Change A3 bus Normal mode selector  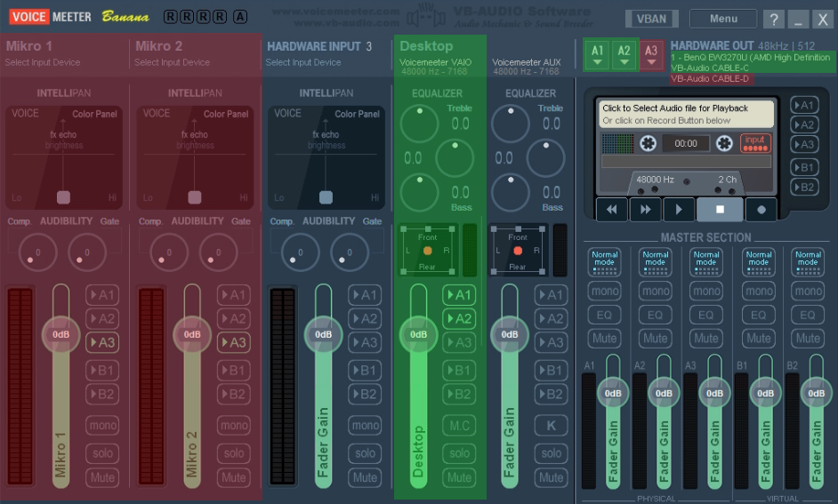(706, 262)
